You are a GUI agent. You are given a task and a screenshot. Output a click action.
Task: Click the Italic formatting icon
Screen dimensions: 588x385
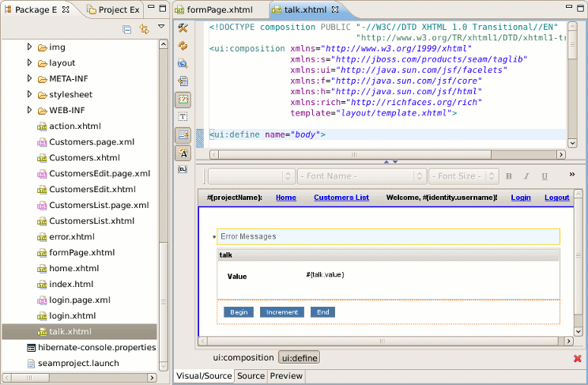pyautogui.click(x=526, y=176)
